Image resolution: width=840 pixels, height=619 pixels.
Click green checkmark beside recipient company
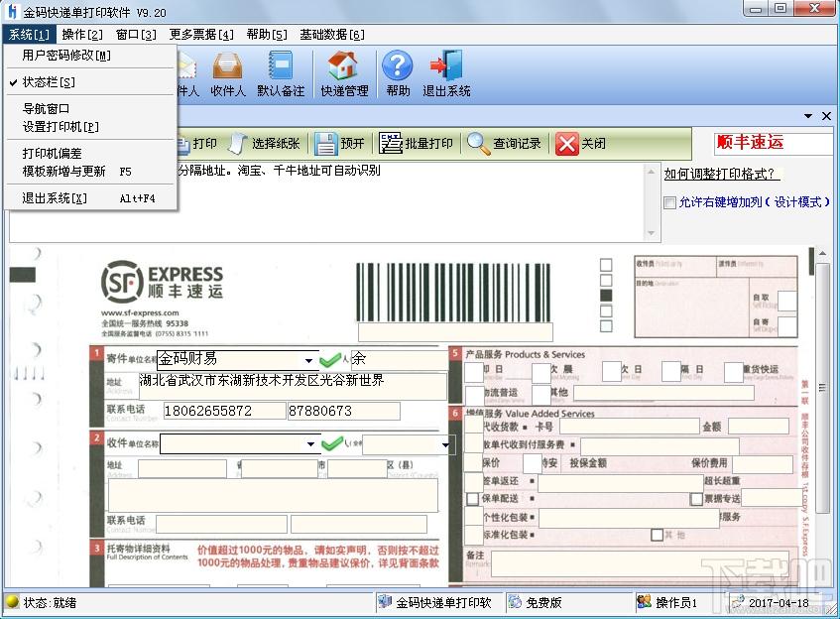point(332,443)
